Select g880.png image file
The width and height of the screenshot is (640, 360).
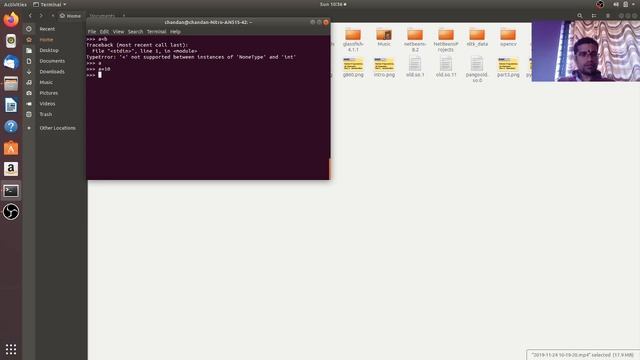coord(353,67)
